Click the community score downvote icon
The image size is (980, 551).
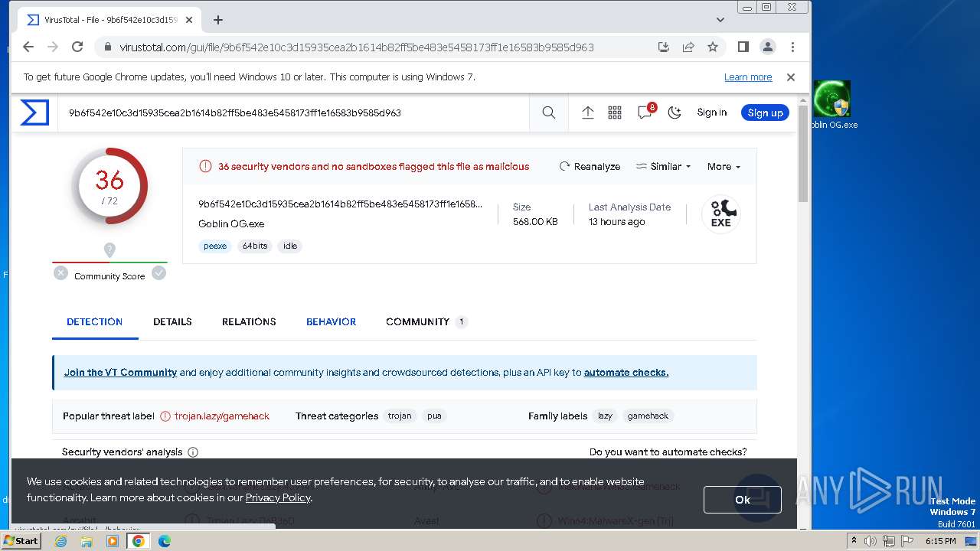(x=60, y=272)
